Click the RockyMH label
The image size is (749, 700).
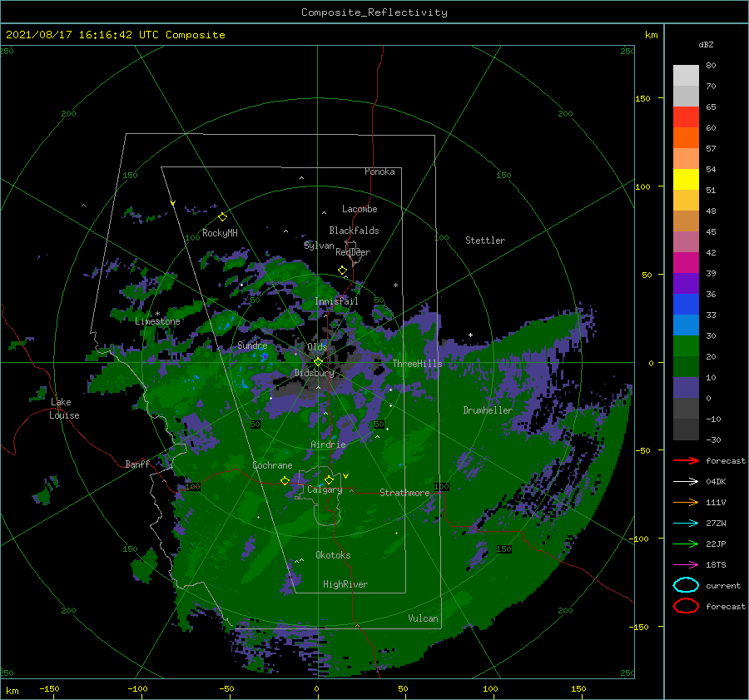[220, 233]
